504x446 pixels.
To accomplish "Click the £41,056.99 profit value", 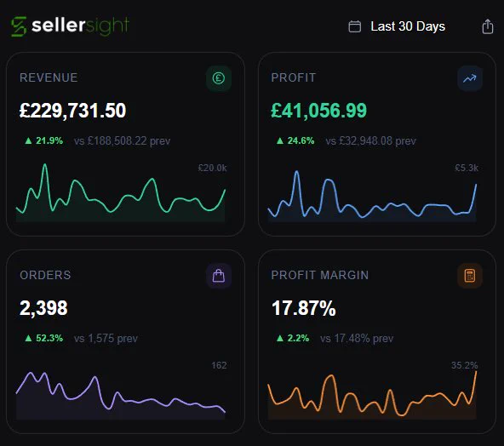I will tap(318, 111).
